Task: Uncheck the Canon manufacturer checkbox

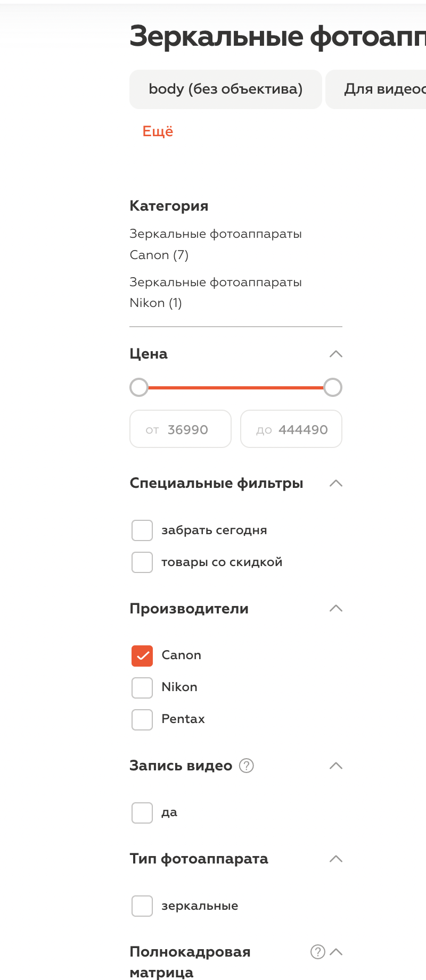Action: [142, 656]
